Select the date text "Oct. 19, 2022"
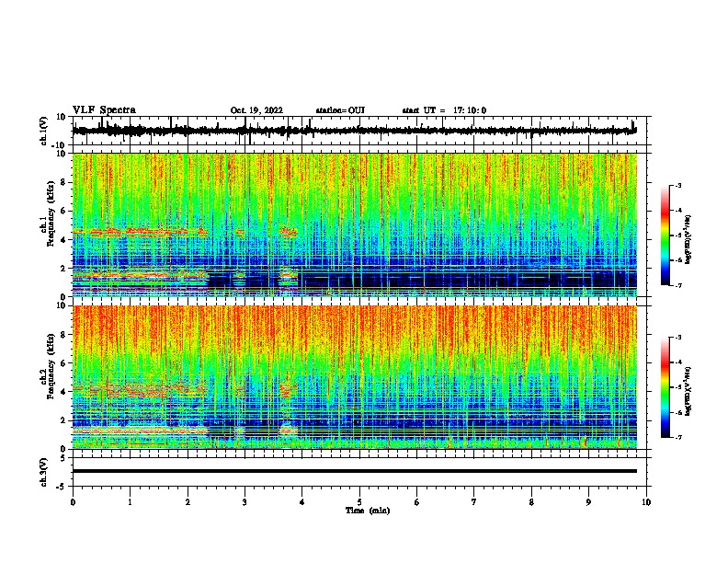728x563 pixels. (256, 110)
